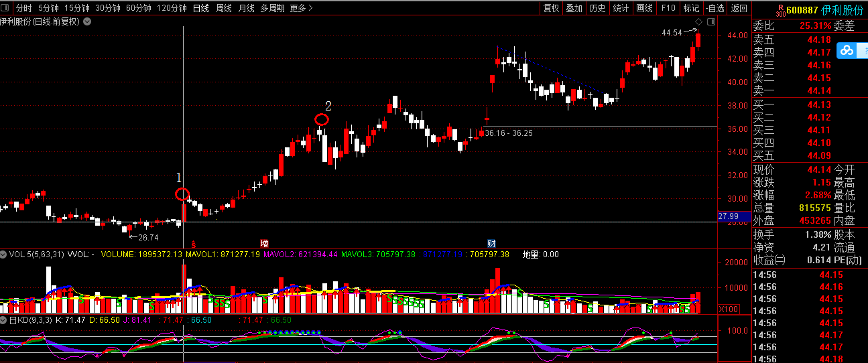868x363 pixels.
Task: Expand the 伊利股份 chart title dropdown
Action: [x=87, y=21]
